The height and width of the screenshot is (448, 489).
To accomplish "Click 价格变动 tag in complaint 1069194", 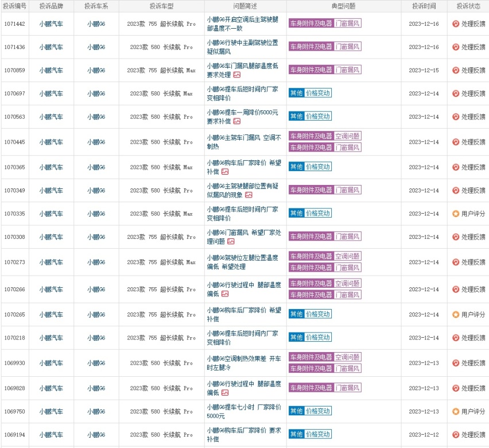I will pyautogui.click(x=318, y=434).
